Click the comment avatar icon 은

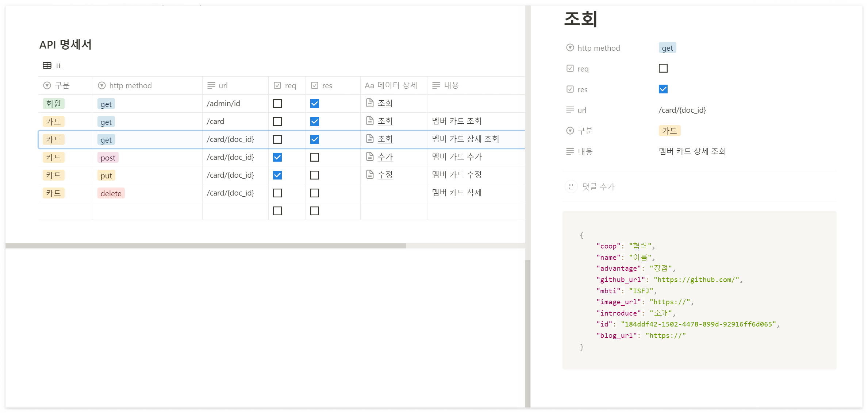tap(571, 186)
